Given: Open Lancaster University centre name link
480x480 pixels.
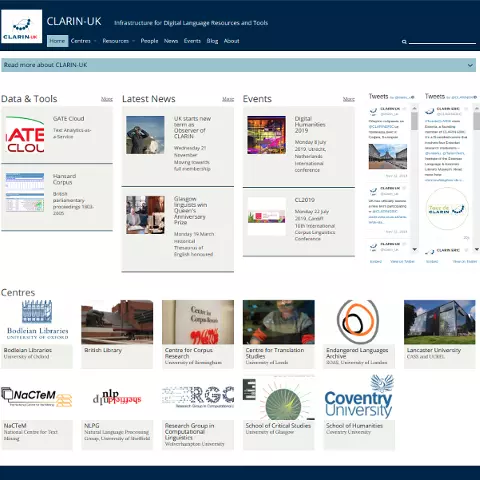Looking at the screenshot, I should click(434, 350).
